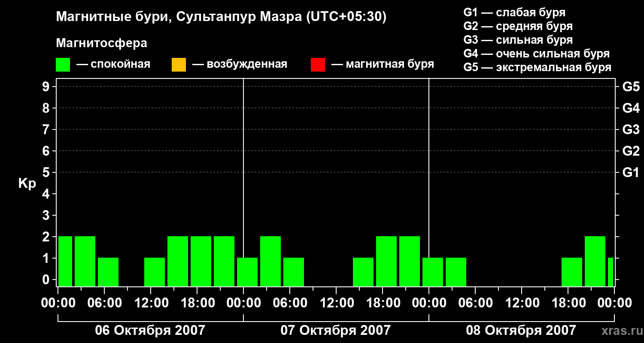
Task: Click the Kp 2 bar spanning 18:00 on 06 Октября
Action: coord(201,261)
